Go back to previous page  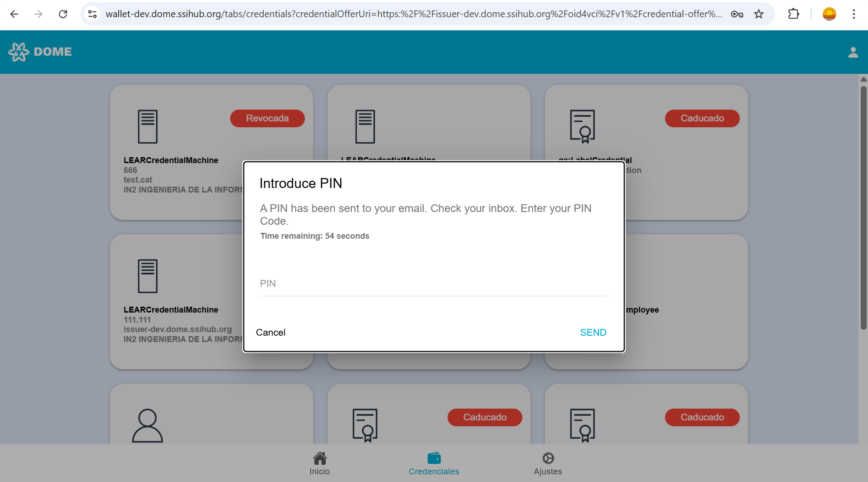coord(14,14)
